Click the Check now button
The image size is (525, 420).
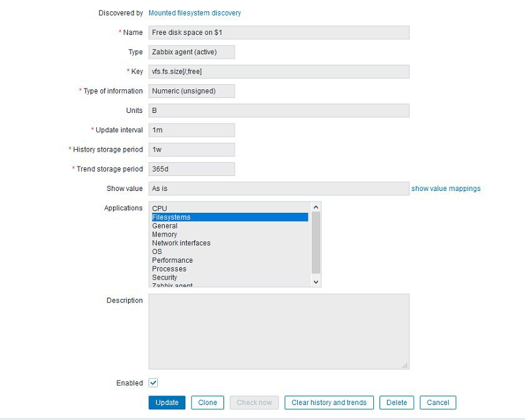click(x=254, y=403)
